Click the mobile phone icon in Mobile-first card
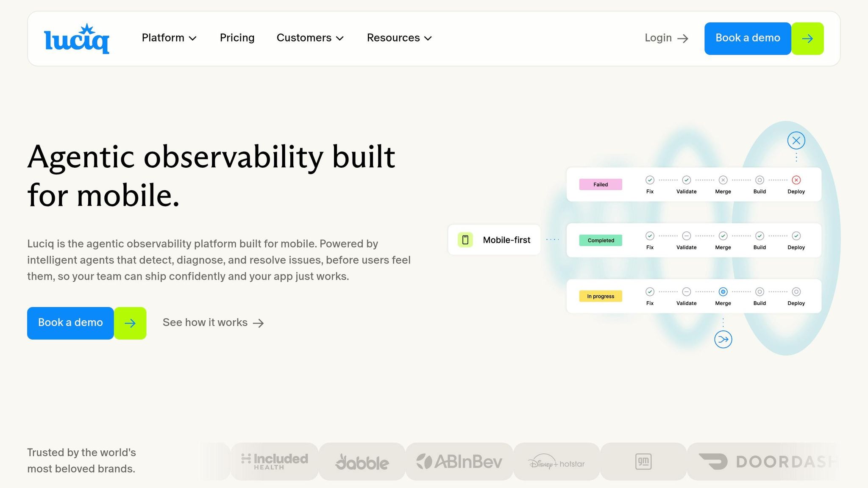Viewport: 868px width, 488px height. tap(465, 240)
